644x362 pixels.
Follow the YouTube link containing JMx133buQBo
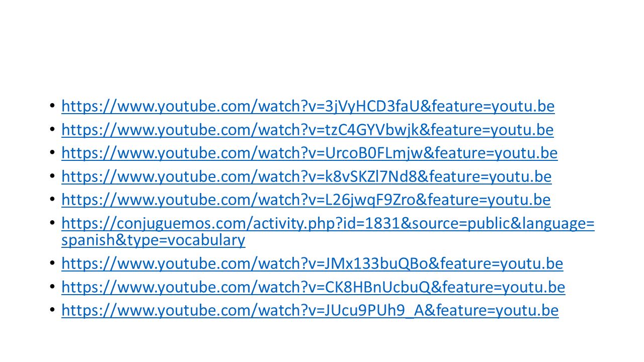point(312,264)
